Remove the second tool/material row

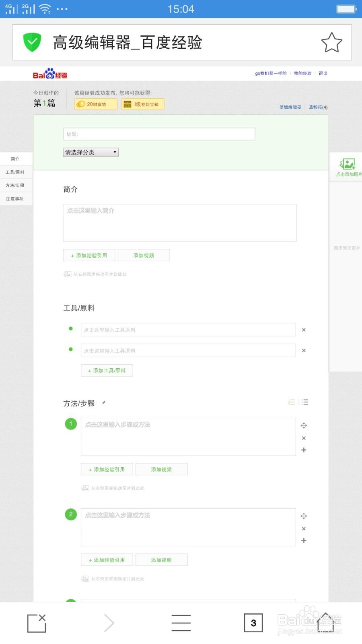coord(304,351)
